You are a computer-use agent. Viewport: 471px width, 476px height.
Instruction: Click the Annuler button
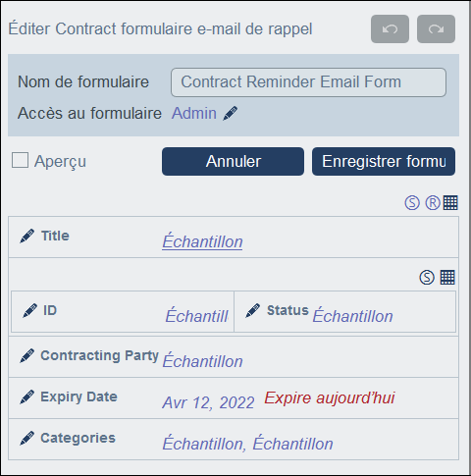tap(233, 161)
